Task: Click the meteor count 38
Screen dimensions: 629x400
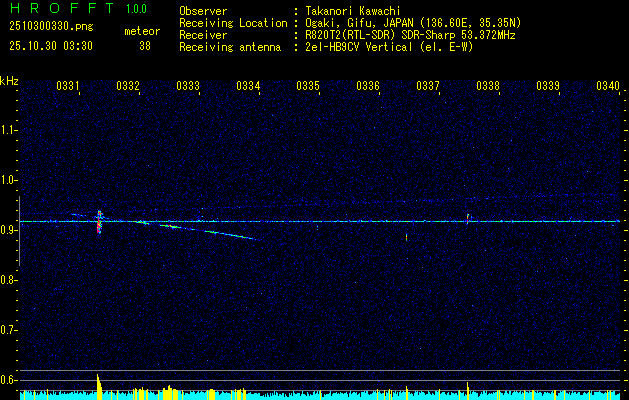Action: 145,46
